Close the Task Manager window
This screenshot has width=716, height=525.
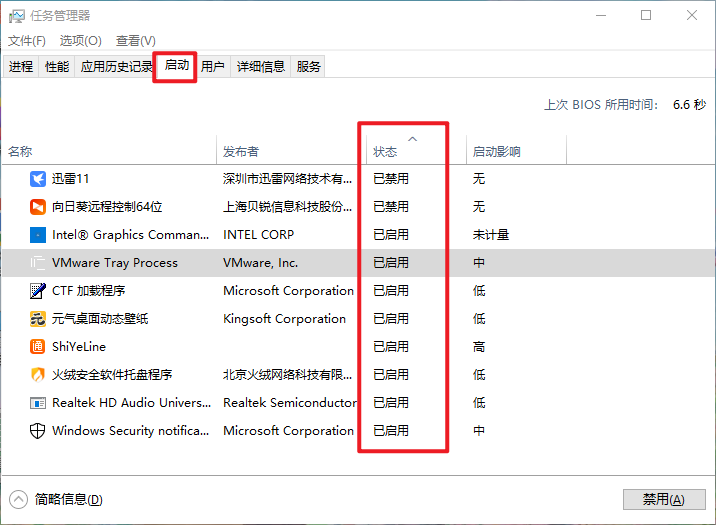tap(692, 16)
